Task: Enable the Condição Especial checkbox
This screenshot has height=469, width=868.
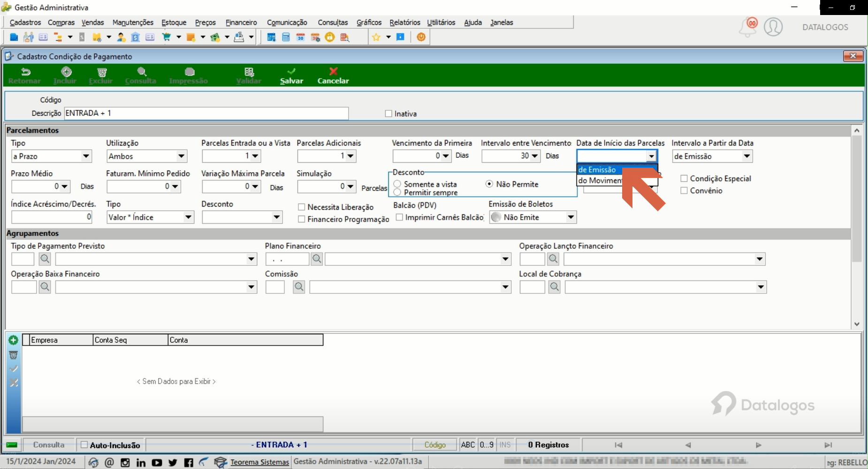Action: (x=684, y=178)
